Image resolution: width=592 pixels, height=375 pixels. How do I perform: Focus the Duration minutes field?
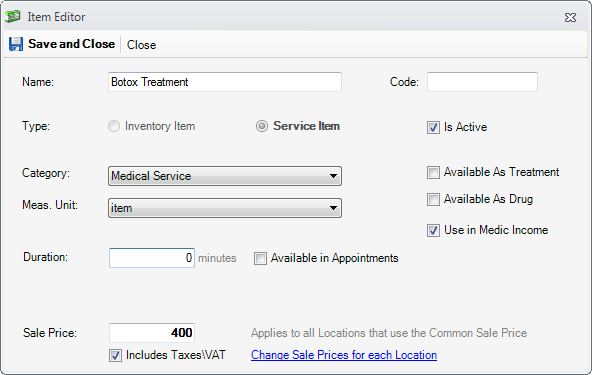[x=152, y=258]
